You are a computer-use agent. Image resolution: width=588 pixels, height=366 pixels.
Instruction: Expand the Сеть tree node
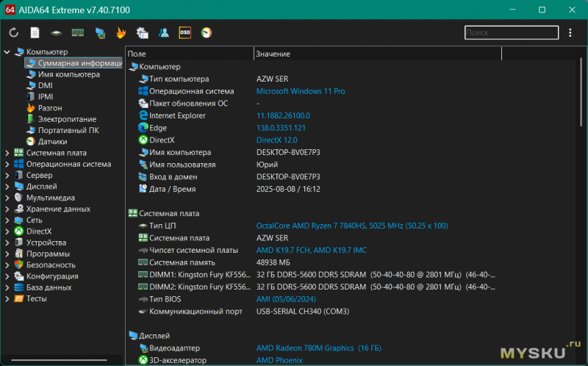[x=7, y=220]
